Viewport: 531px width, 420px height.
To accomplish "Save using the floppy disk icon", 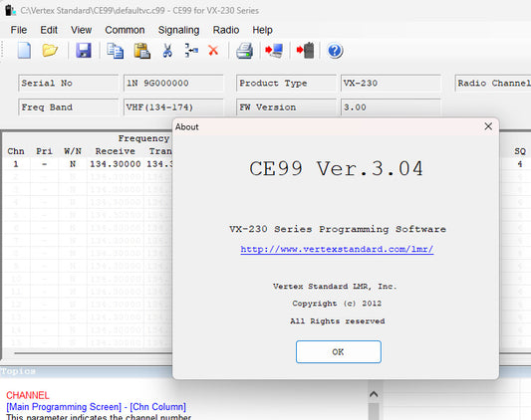I will tap(84, 51).
